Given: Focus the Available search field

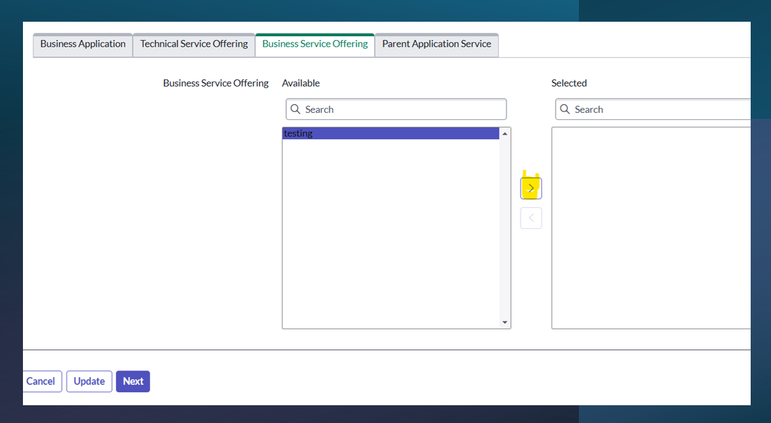Looking at the screenshot, I should point(396,109).
